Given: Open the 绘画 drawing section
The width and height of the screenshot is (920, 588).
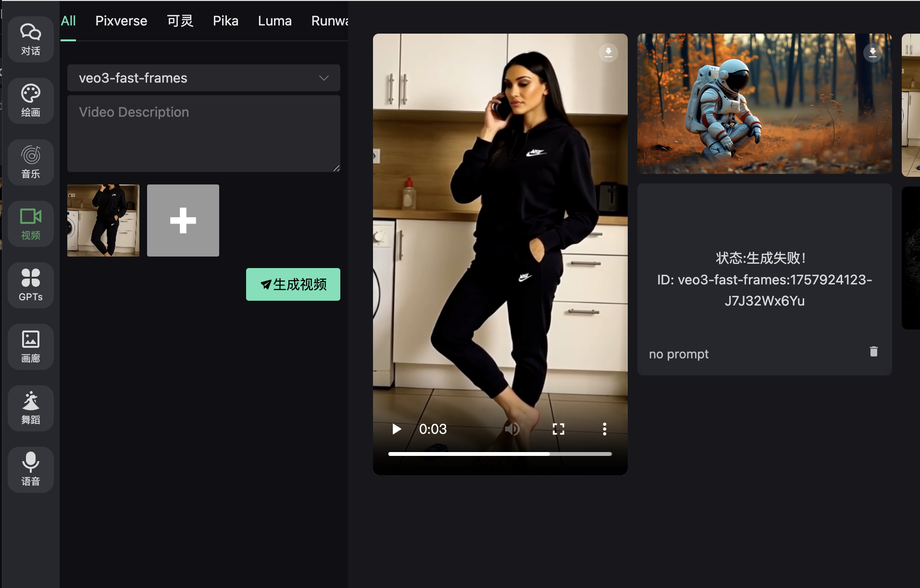Looking at the screenshot, I should [x=30, y=101].
